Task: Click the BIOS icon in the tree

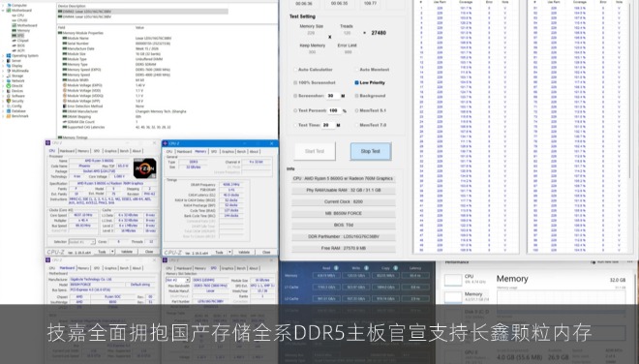Action: click(x=14, y=45)
